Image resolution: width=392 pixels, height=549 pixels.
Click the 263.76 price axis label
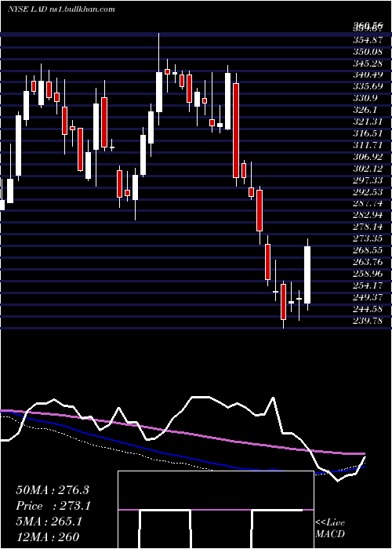pyautogui.click(x=368, y=262)
